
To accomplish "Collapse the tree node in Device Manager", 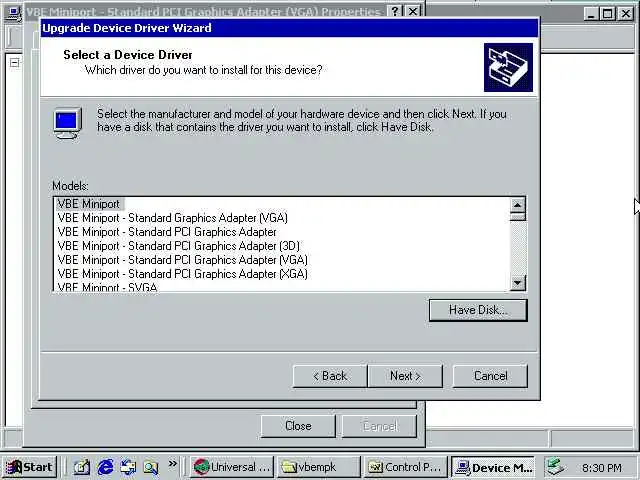I will 15,63.
